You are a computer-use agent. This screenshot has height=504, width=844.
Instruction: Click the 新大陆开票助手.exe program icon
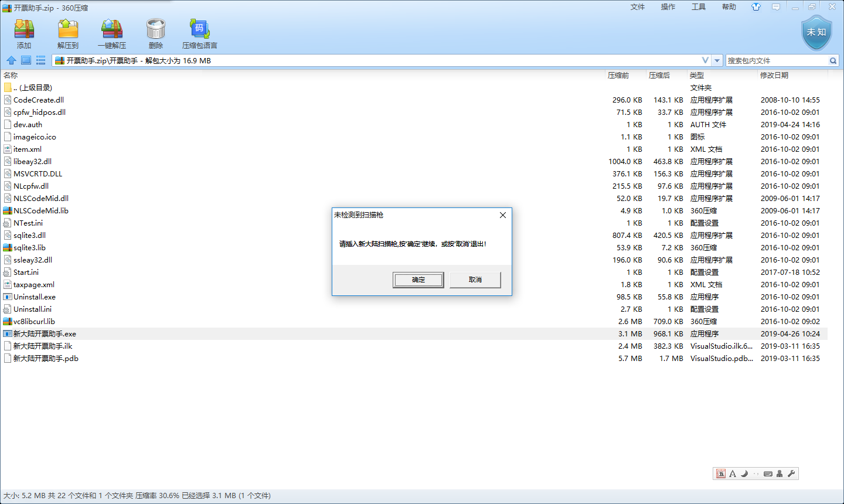coord(8,333)
